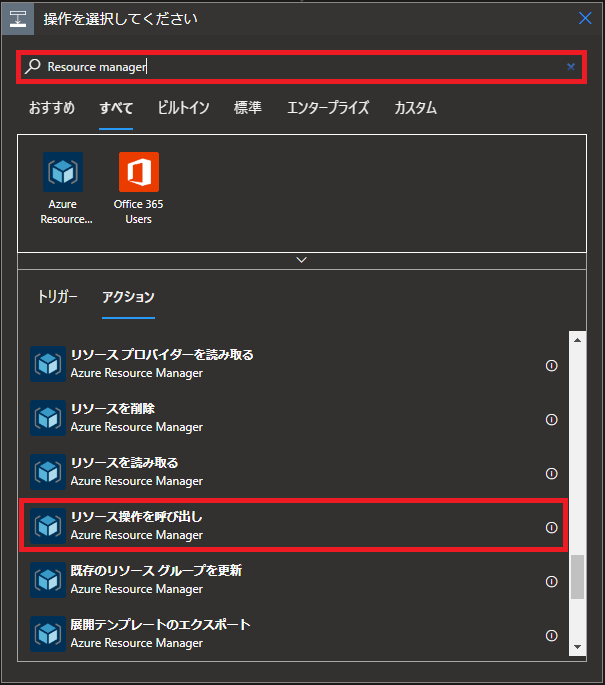Image resolution: width=605 pixels, height=685 pixels.
Task: Click the Azure Resource Manager connector icon
Action: pos(63,172)
